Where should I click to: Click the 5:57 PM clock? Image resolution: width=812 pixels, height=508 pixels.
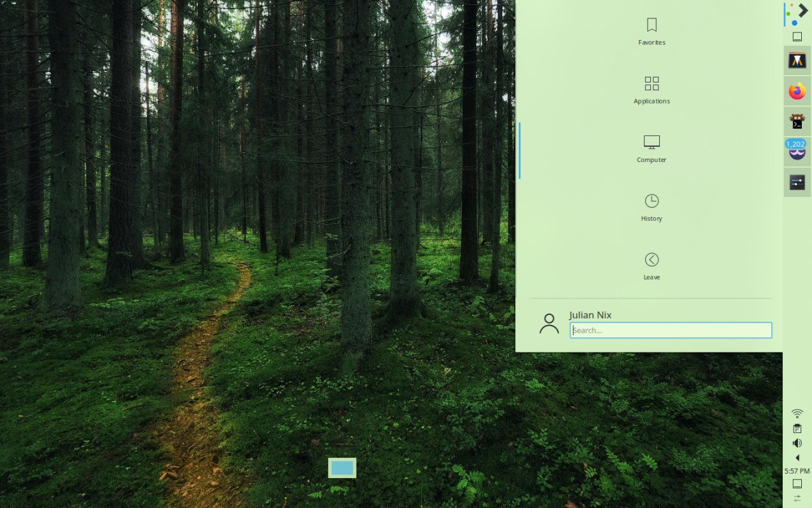pos(797,471)
